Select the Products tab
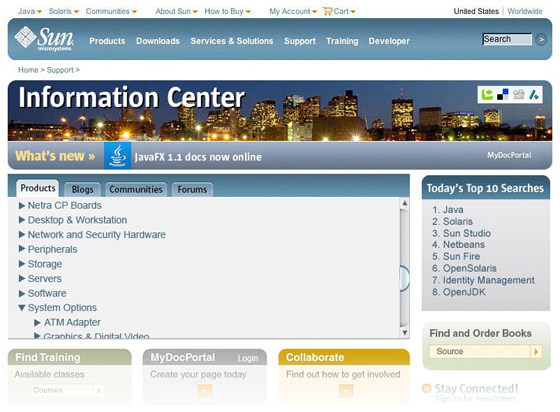The height and width of the screenshot is (412, 560). tap(38, 188)
